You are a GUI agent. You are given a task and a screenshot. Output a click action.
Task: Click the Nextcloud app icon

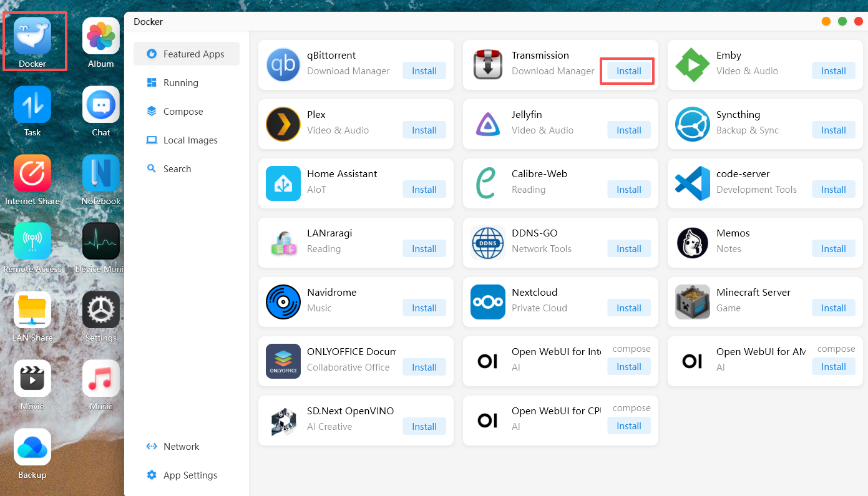tap(488, 302)
